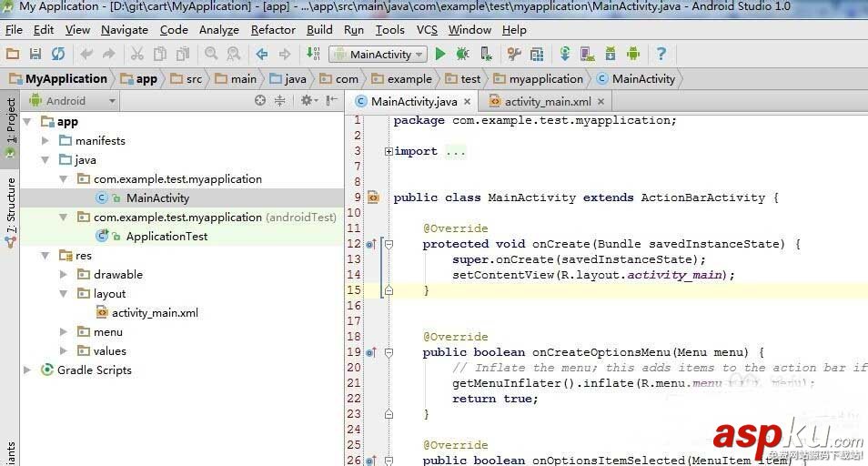
Task: Click Collapse All icon in Project panel
Action: point(280,101)
